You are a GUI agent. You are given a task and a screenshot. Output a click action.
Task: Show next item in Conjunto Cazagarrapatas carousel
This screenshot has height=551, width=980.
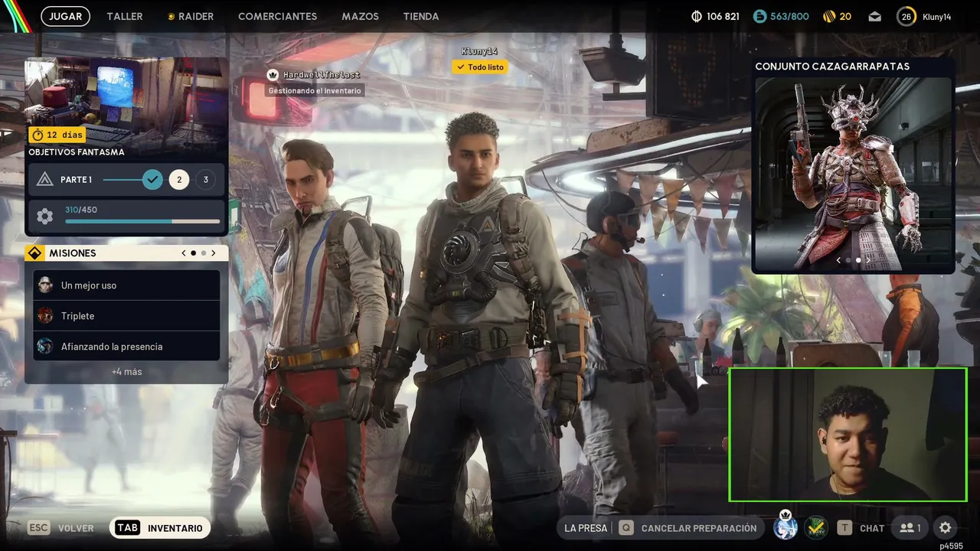pos(867,260)
